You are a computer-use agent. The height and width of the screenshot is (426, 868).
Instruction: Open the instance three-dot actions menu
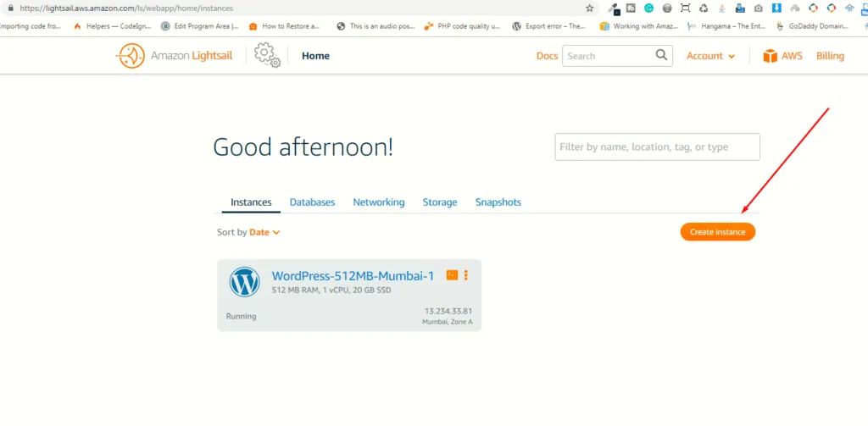pyautogui.click(x=466, y=275)
